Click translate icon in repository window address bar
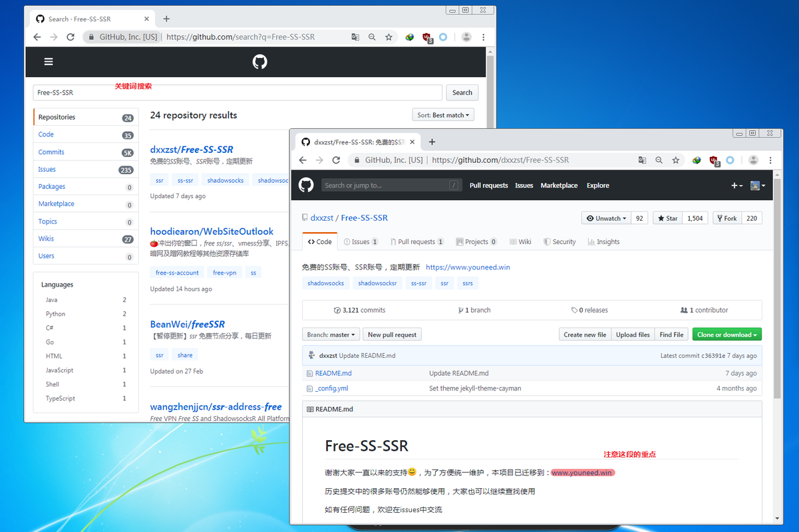 click(x=643, y=160)
